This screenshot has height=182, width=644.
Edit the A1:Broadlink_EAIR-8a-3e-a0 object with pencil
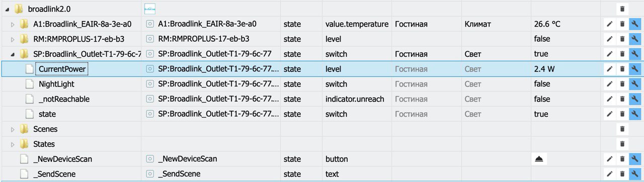(x=609, y=24)
